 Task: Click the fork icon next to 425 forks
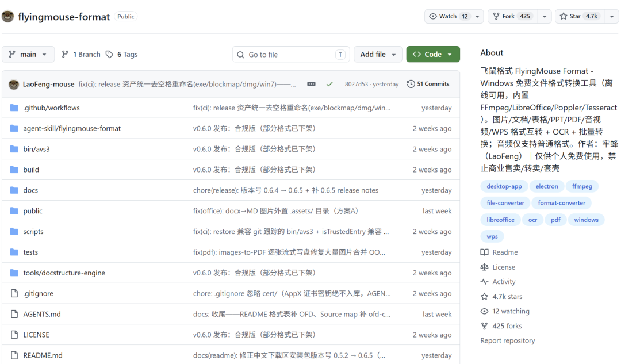(x=484, y=326)
